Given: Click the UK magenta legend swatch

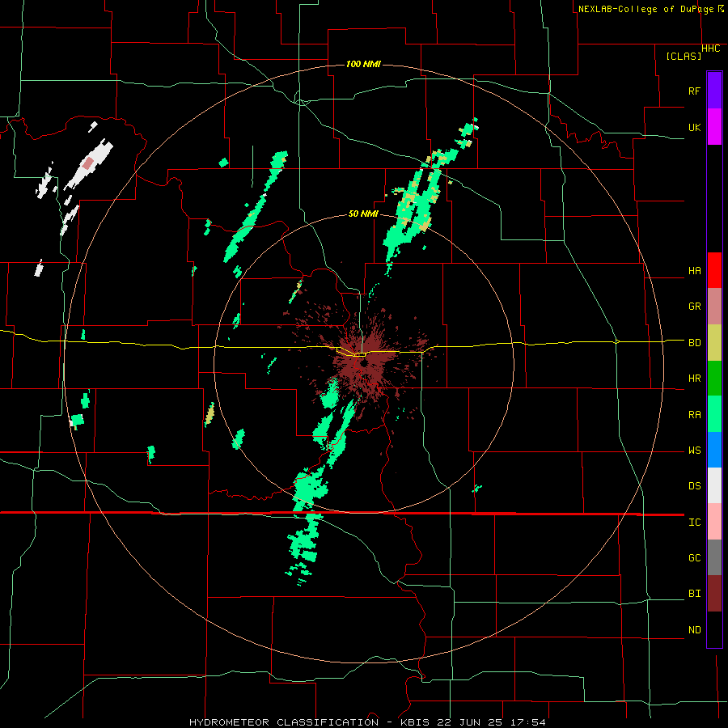Looking at the screenshot, I should click(714, 127).
